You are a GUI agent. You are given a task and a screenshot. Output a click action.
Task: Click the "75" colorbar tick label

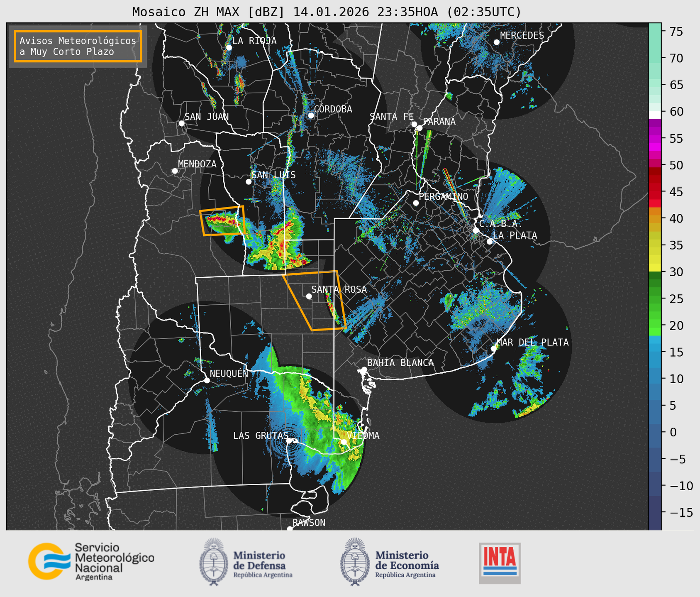(676, 32)
